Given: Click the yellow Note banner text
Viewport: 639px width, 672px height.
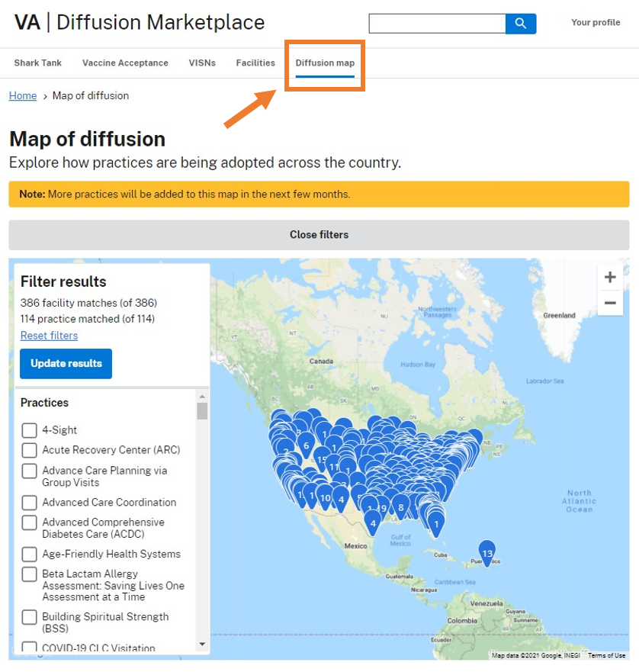Looking at the screenshot, I should [185, 195].
